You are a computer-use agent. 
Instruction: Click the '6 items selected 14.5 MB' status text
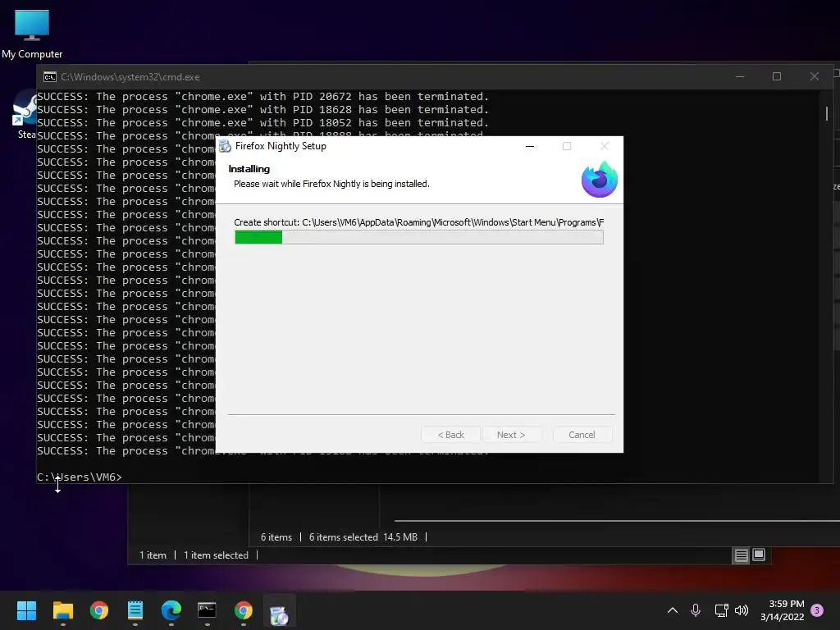pos(363,536)
